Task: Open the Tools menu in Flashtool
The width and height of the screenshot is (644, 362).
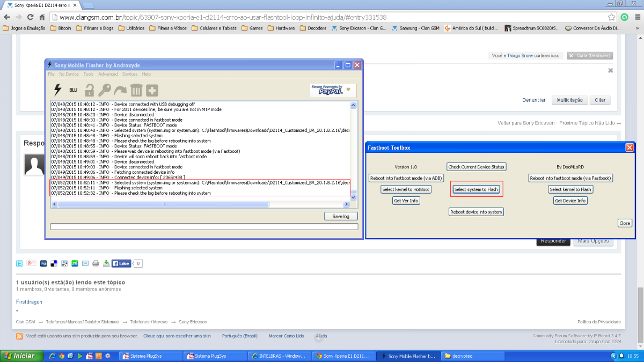Action: click(x=89, y=74)
